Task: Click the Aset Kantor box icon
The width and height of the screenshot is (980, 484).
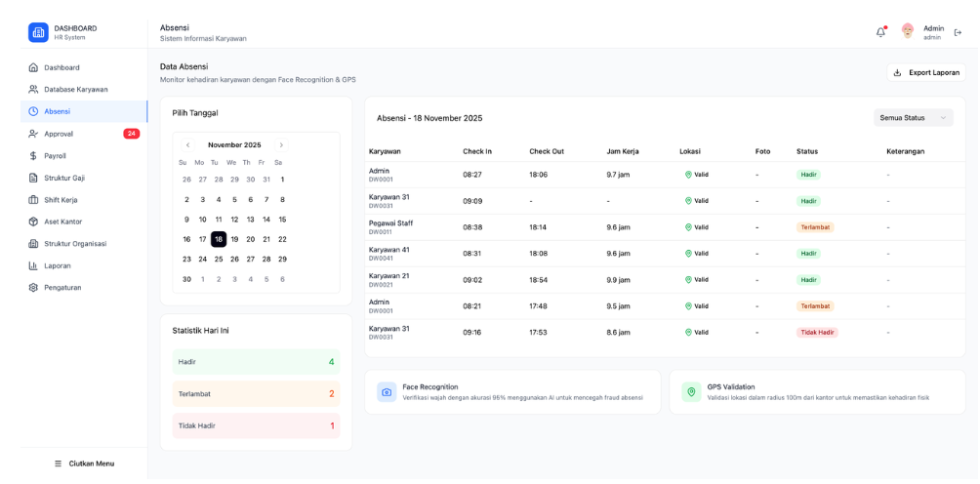Action: (34, 222)
